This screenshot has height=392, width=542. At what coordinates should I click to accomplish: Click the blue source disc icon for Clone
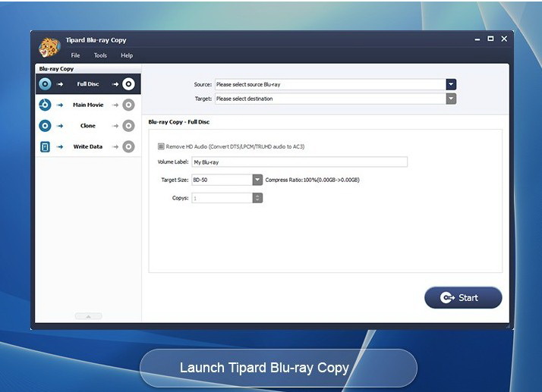(x=45, y=126)
